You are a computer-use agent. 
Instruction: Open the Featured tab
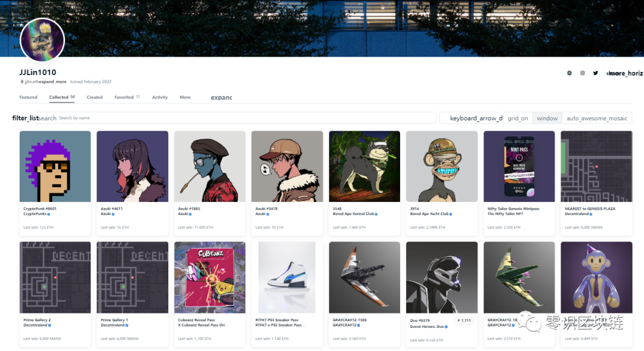[x=29, y=97]
